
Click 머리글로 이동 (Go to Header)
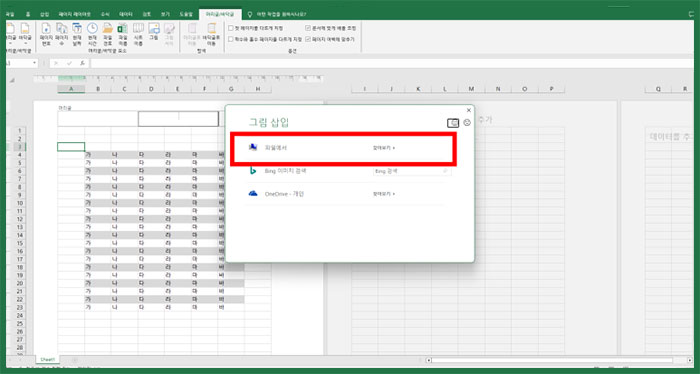coord(192,34)
